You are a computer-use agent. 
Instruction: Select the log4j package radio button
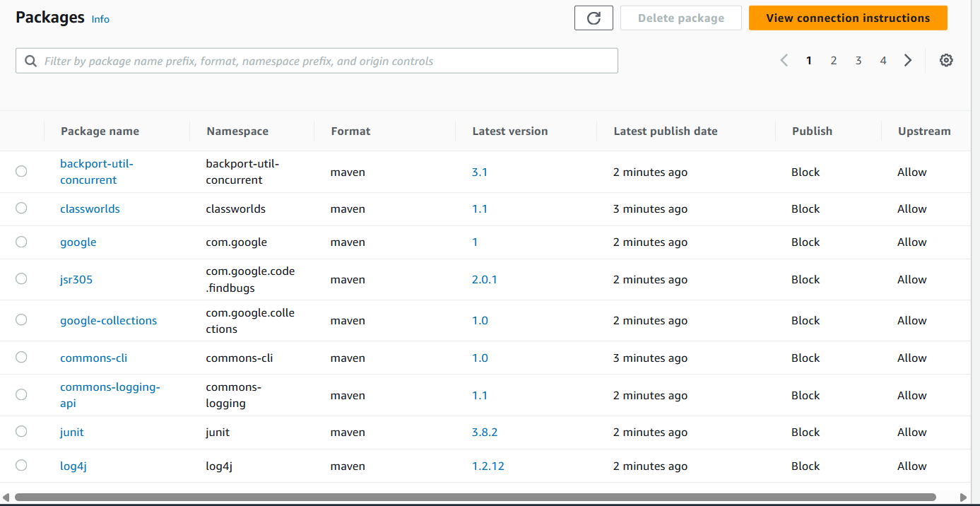(21, 465)
